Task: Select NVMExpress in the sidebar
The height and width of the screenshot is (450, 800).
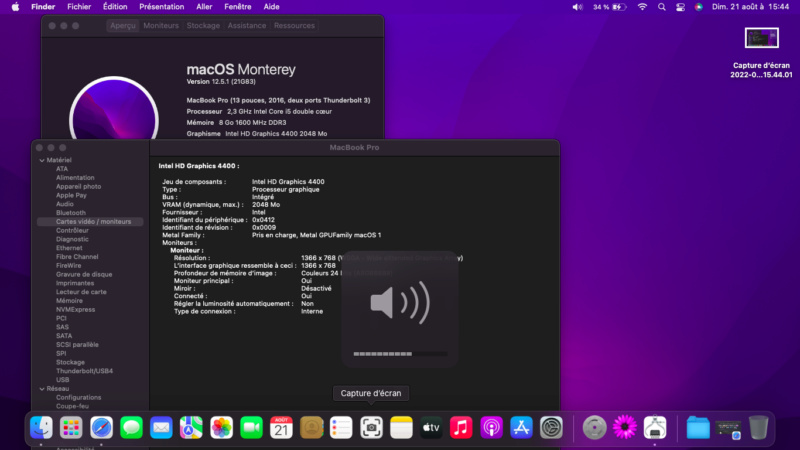Action: (x=76, y=310)
